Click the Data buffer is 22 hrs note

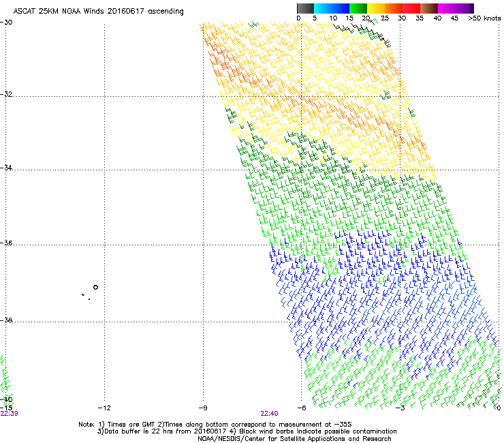point(247,431)
